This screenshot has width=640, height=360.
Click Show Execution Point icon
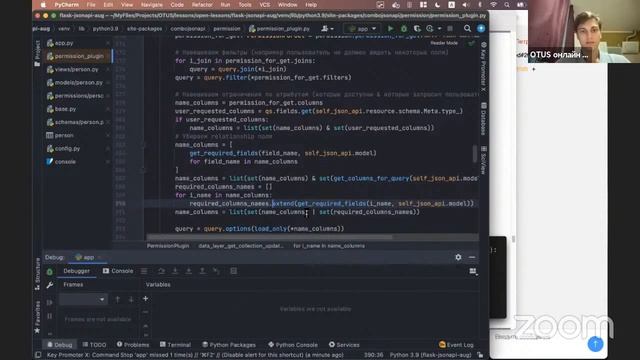point(144,271)
